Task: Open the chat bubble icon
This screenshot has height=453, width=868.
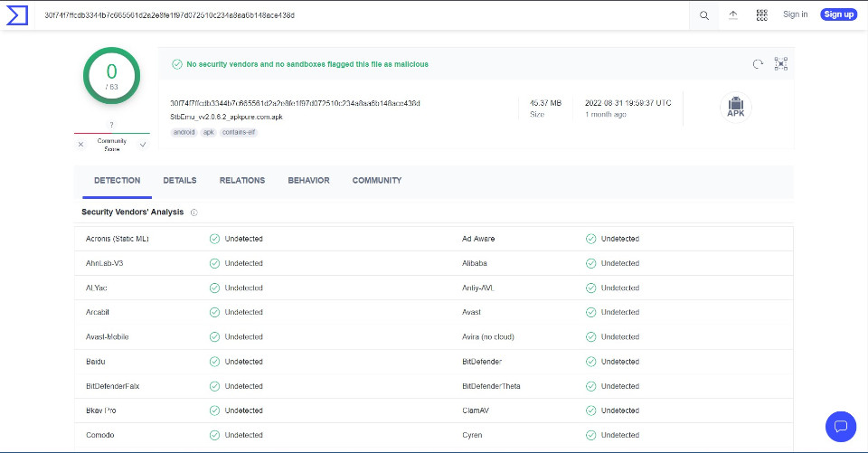Action: pos(840,427)
